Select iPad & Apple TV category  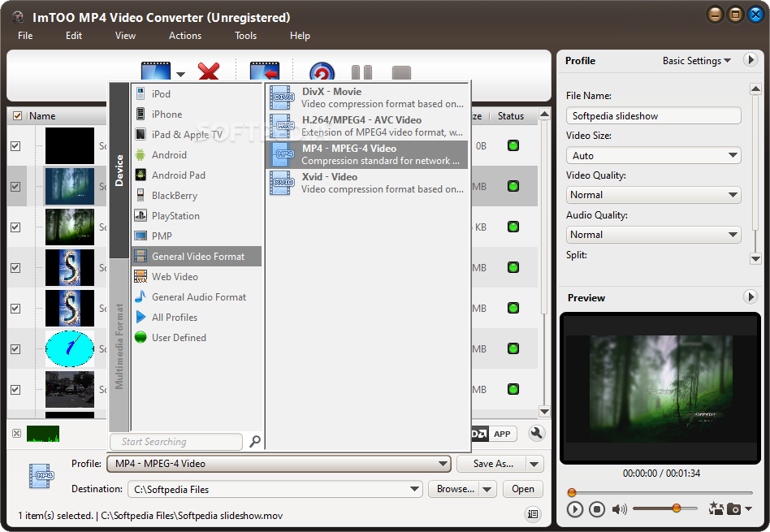[x=197, y=135]
